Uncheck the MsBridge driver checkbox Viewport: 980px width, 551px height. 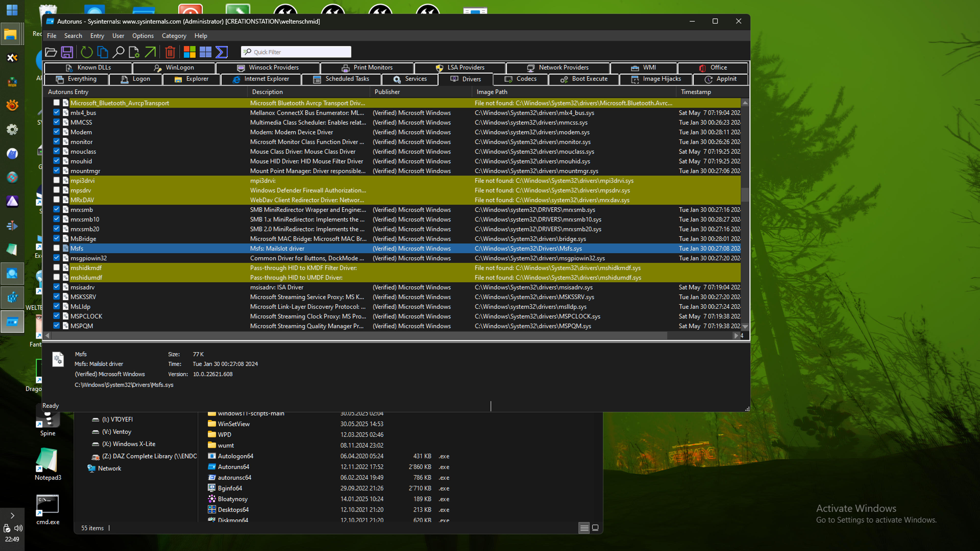click(56, 239)
